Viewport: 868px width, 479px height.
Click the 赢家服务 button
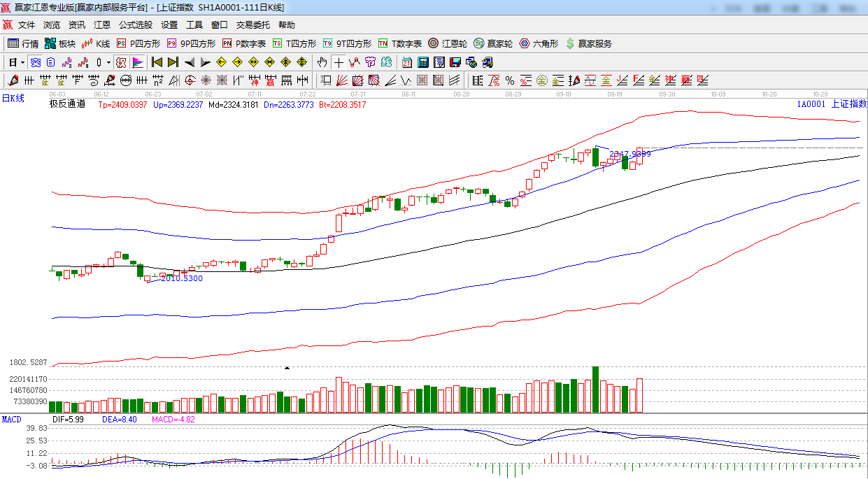(x=588, y=43)
